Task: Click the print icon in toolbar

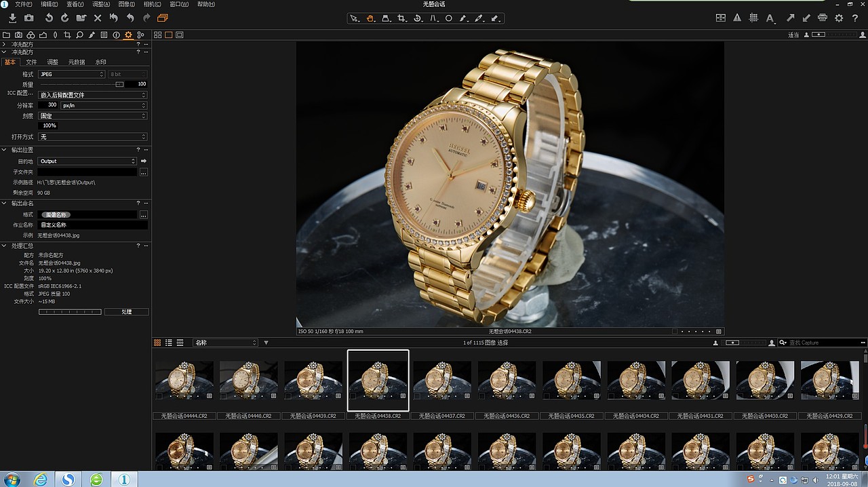Action: click(x=823, y=18)
